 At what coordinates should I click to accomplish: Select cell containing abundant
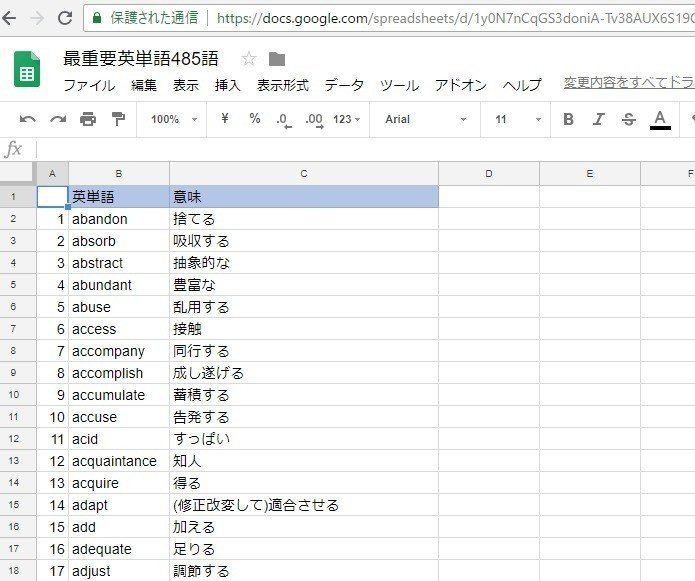click(x=119, y=285)
